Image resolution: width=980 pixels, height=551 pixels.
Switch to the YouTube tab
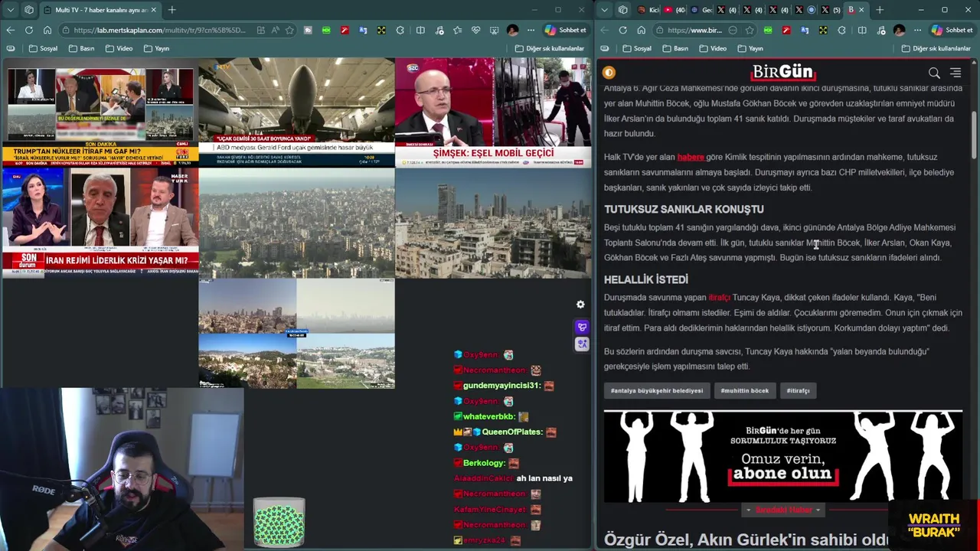pos(675,10)
